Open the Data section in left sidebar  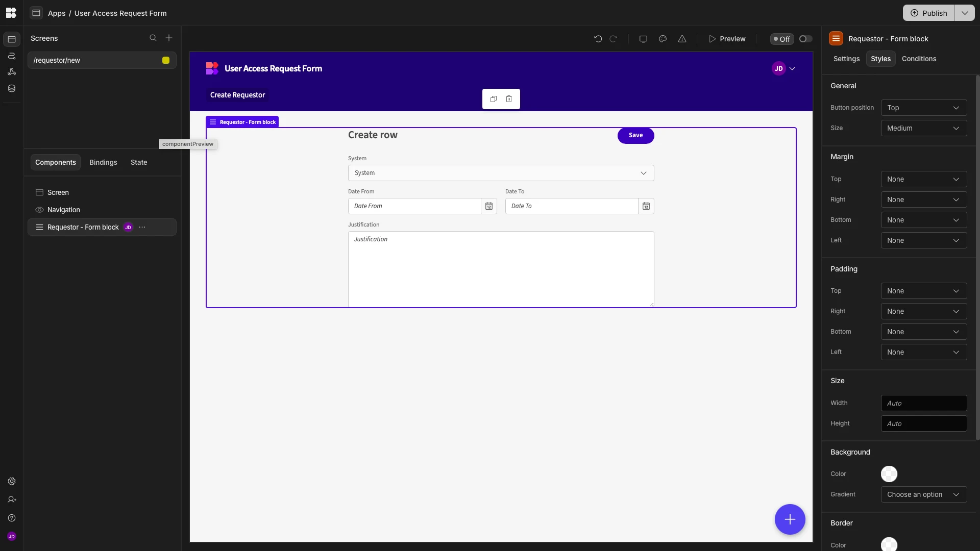coord(12,88)
